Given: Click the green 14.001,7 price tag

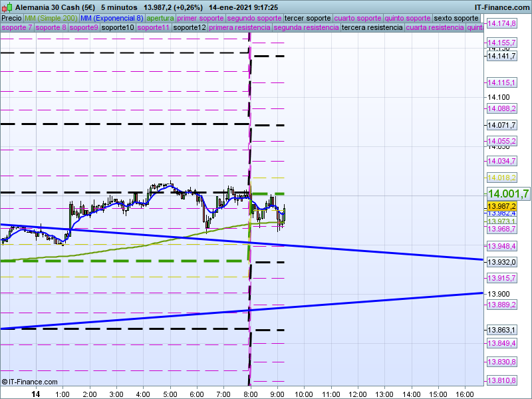Looking at the screenshot, I should (507, 194).
